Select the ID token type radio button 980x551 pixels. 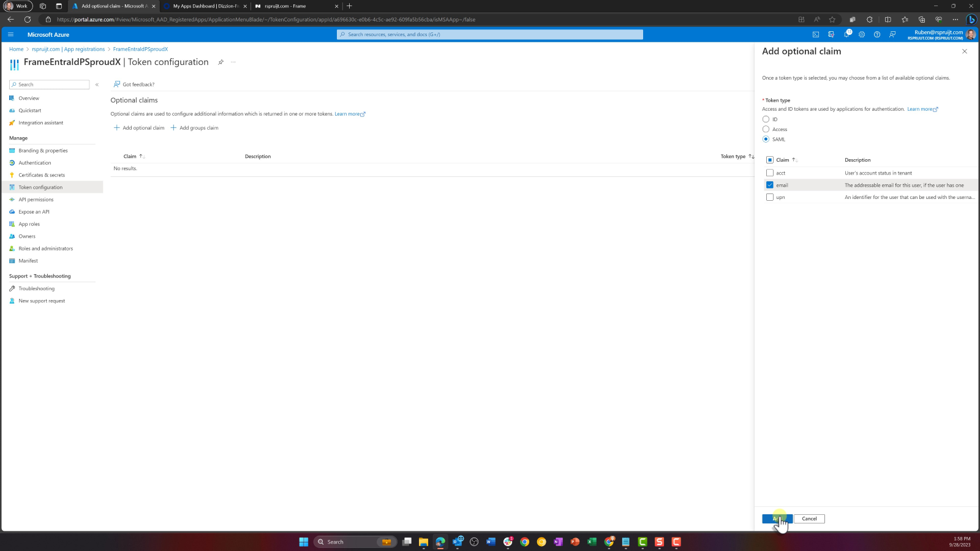[x=766, y=119]
